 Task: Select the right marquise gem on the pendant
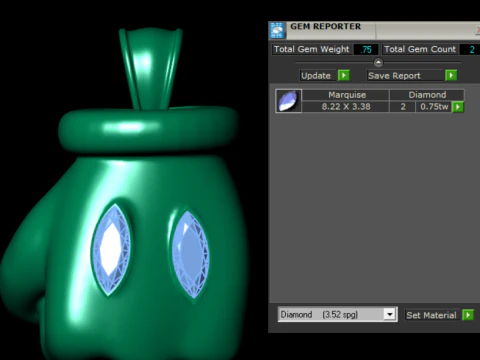tap(190, 254)
